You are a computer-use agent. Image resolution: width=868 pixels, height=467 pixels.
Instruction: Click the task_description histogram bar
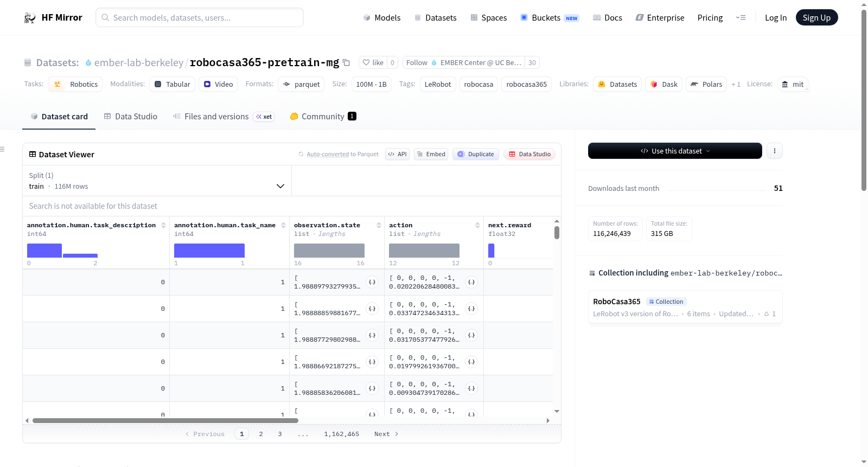44,251
